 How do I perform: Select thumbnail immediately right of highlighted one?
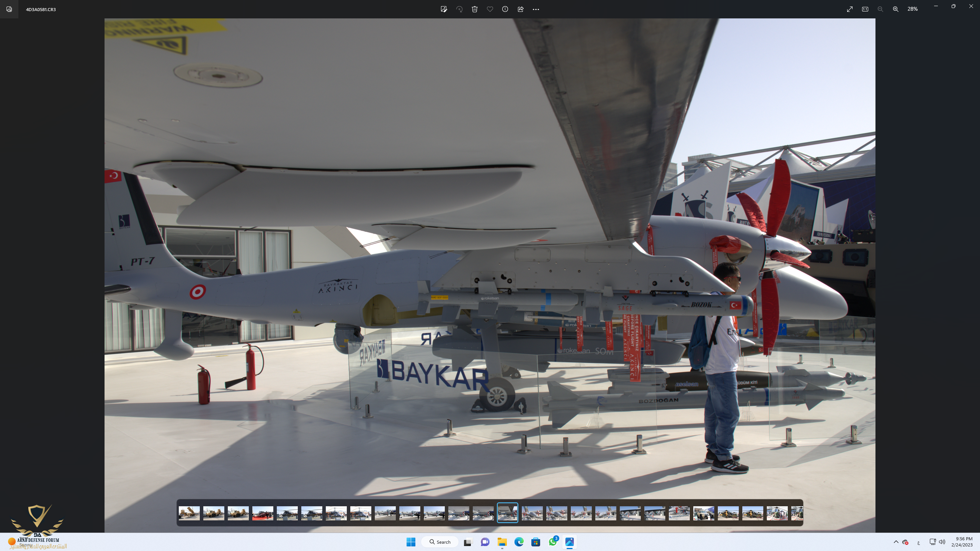532,513
